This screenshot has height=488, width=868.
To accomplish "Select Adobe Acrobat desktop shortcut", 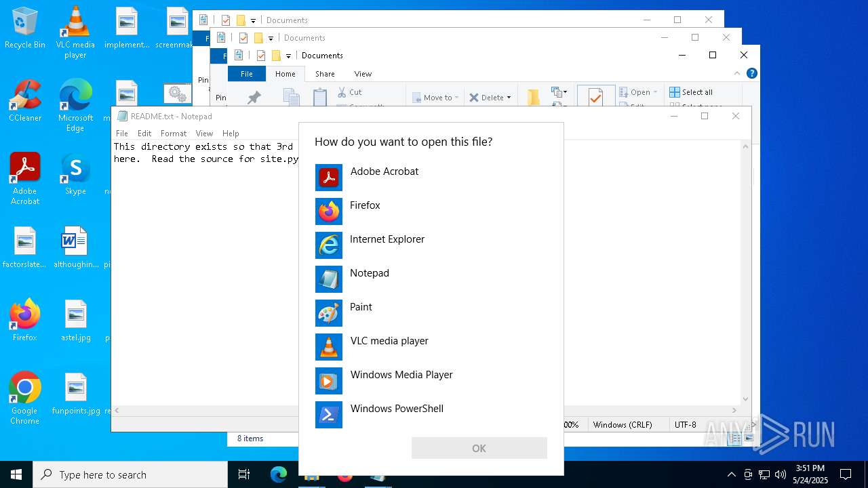I will [x=25, y=179].
